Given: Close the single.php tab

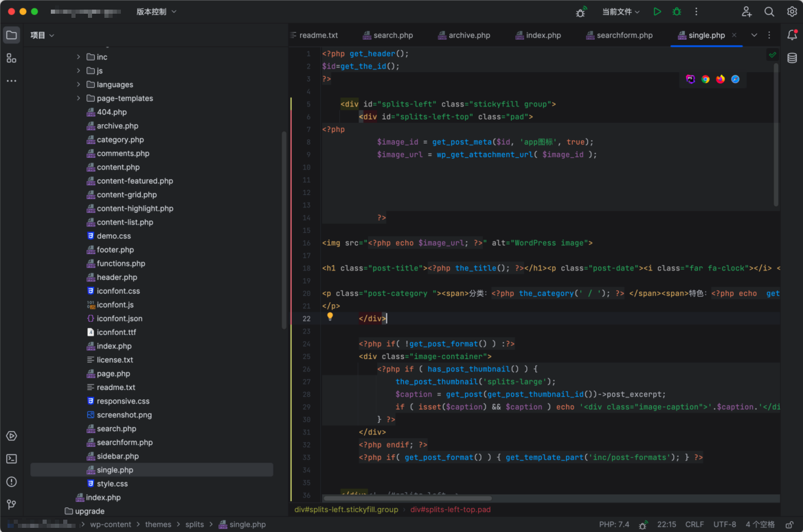Looking at the screenshot, I should coord(734,35).
